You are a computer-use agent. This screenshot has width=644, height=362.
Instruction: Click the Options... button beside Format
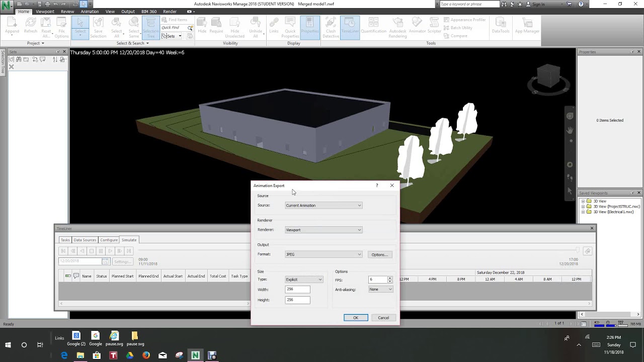(379, 254)
